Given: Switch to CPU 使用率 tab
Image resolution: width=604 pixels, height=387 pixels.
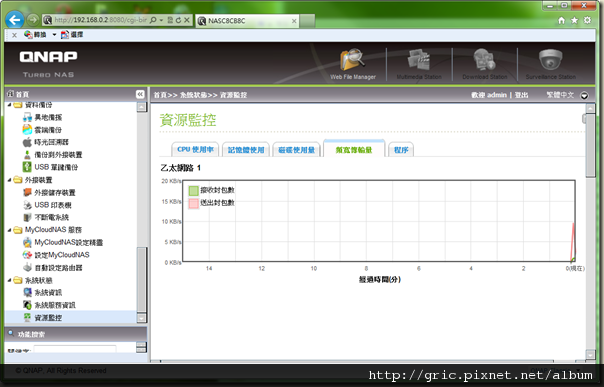Looking at the screenshot, I should pos(195,150).
